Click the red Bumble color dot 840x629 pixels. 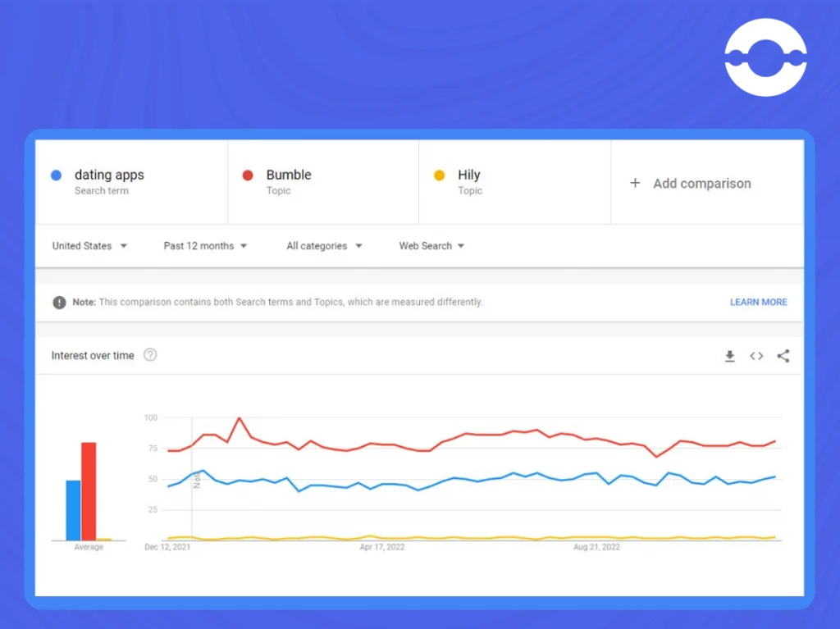pyautogui.click(x=248, y=175)
